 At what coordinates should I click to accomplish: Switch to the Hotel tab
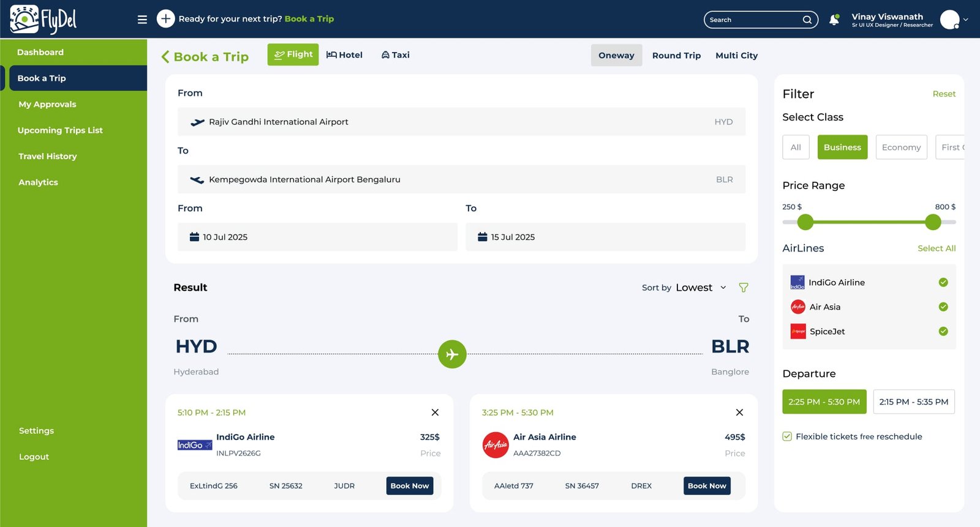coord(344,55)
